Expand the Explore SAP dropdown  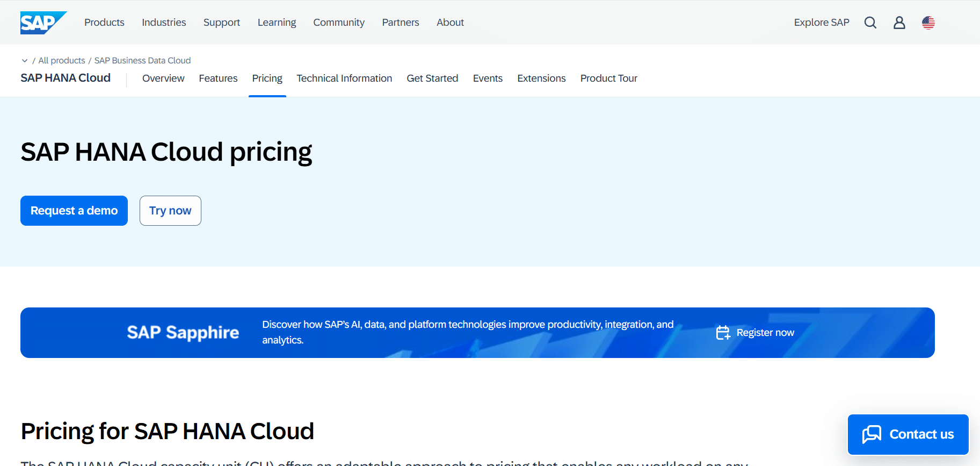[x=822, y=23]
